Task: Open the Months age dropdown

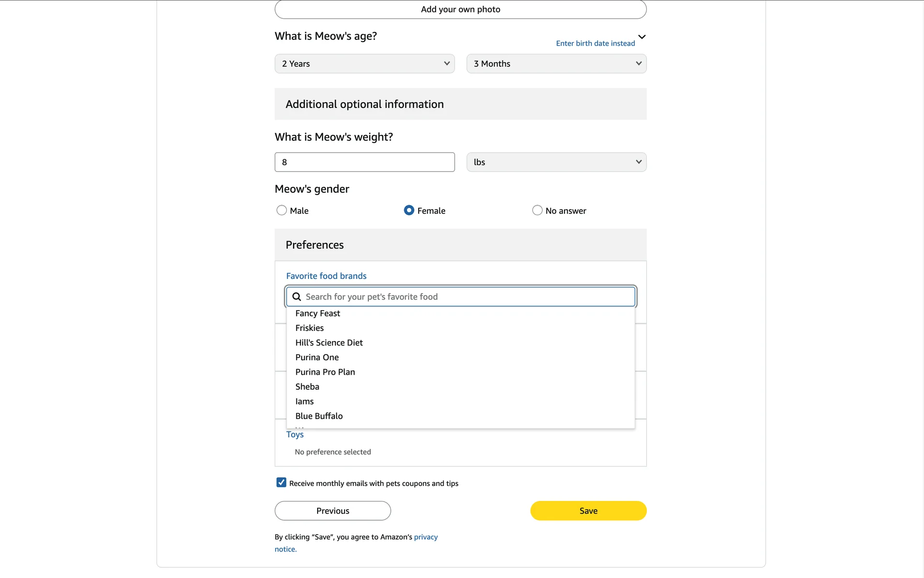Action: [x=556, y=64]
